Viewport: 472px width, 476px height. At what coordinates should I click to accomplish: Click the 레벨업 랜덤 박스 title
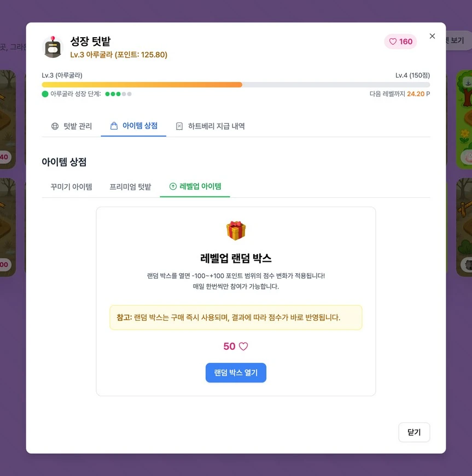pos(236,258)
